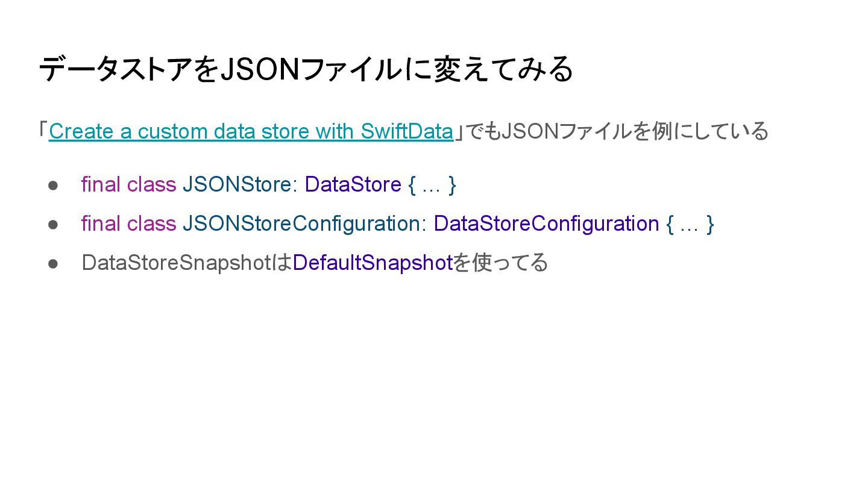This screenshot has height=488, width=868.
Task: Click 'final class' before JSONStoreConfiguration
Action: tap(128, 224)
